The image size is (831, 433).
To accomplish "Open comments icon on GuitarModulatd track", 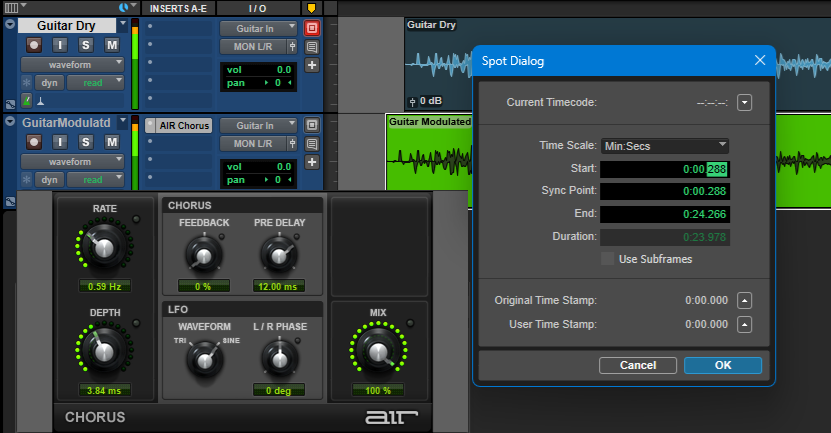I will 312,144.
